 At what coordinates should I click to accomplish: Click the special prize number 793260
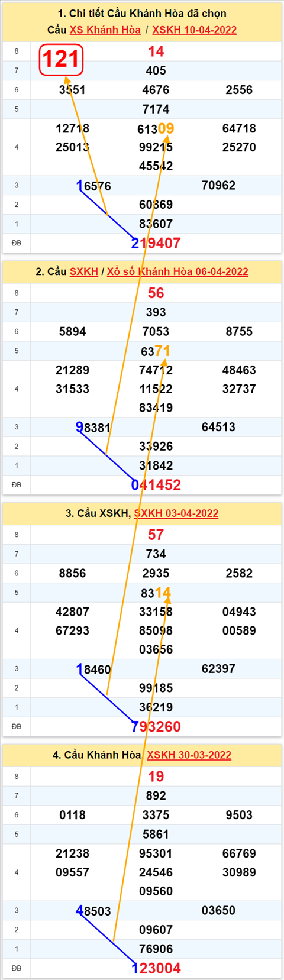(156, 727)
